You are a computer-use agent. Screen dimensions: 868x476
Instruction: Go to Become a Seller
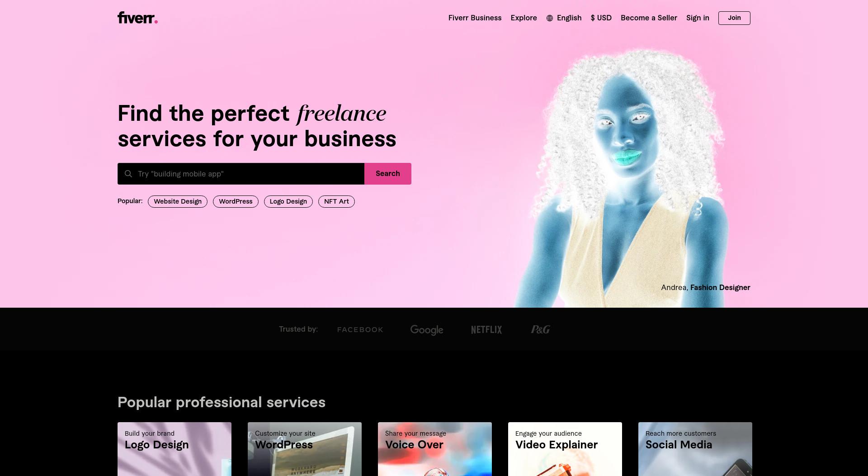coord(649,18)
